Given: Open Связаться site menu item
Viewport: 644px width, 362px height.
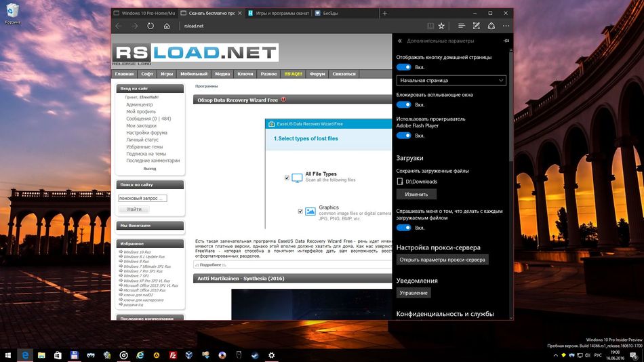Looking at the screenshot, I should point(344,74).
